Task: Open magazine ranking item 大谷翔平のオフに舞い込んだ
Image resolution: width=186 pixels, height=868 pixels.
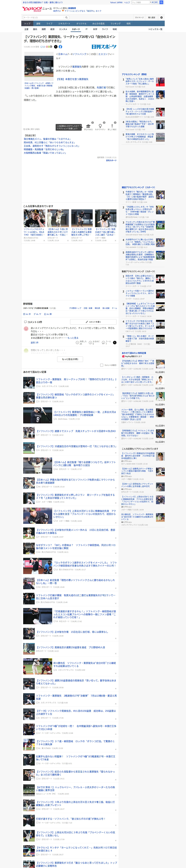Action: (143, 243)
